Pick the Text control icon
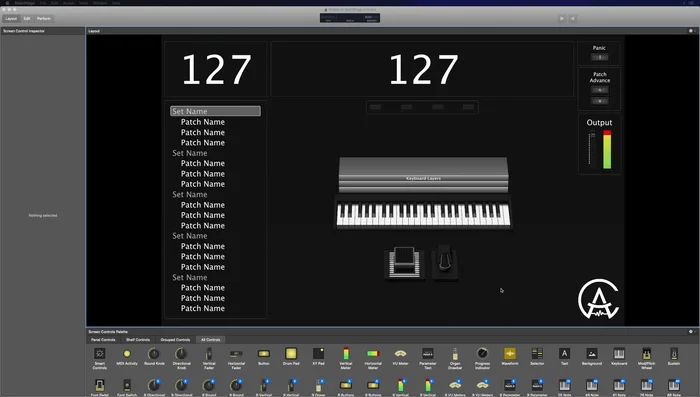Screen dimensions: 700x397 [x=564, y=354]
